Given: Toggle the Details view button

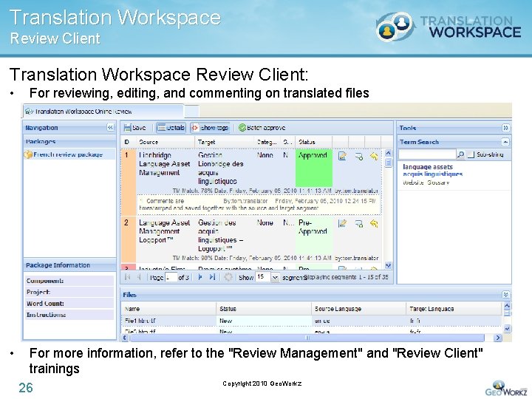Looking at the screenshot, I should pos(171,128).
